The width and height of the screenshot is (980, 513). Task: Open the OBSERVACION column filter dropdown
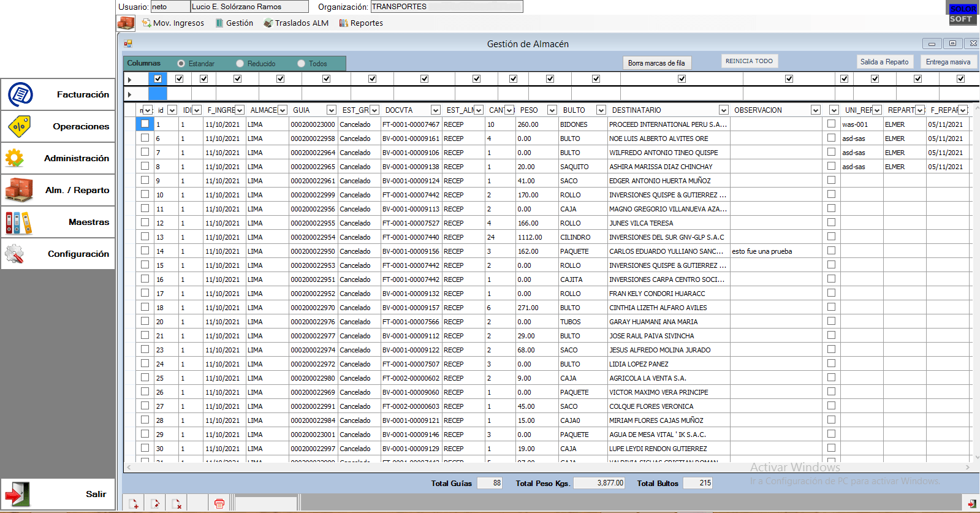point(815,110)
